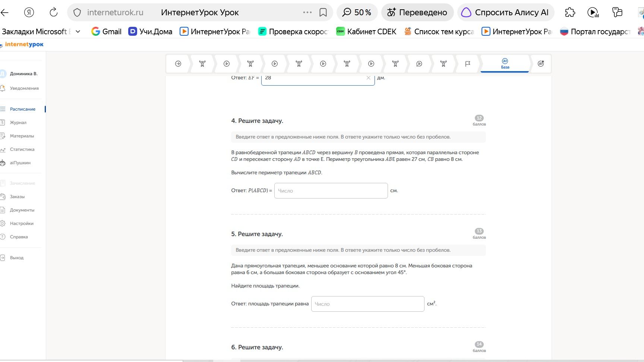Go to Расписание in sidebar
Image resolution: width=644 pixels, height=362 pixels.
[22, 109]
